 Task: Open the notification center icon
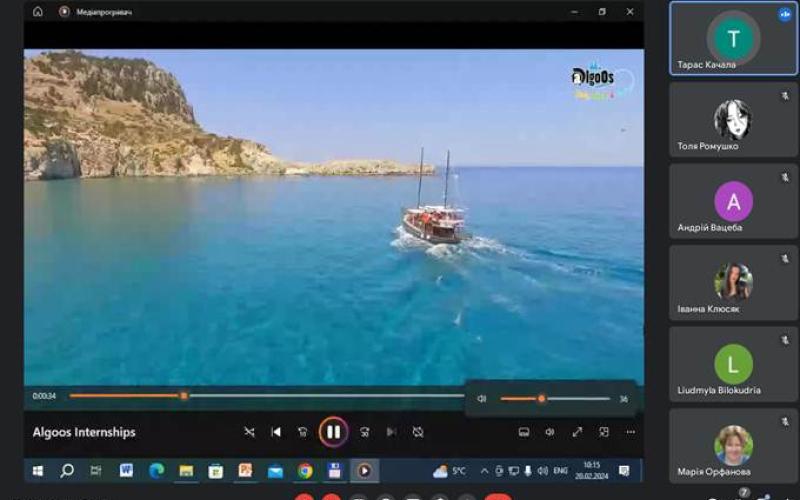[624, 470]
